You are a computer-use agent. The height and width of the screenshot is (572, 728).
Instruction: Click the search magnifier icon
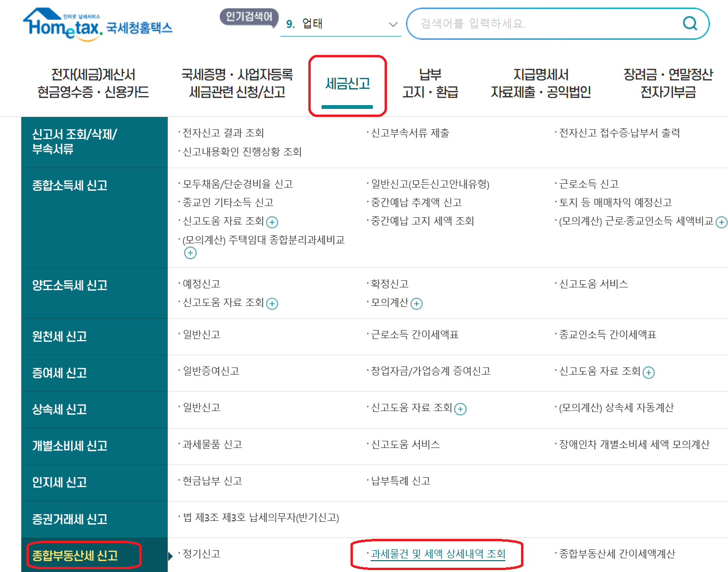pyautogui.click(x=690, y=23)
